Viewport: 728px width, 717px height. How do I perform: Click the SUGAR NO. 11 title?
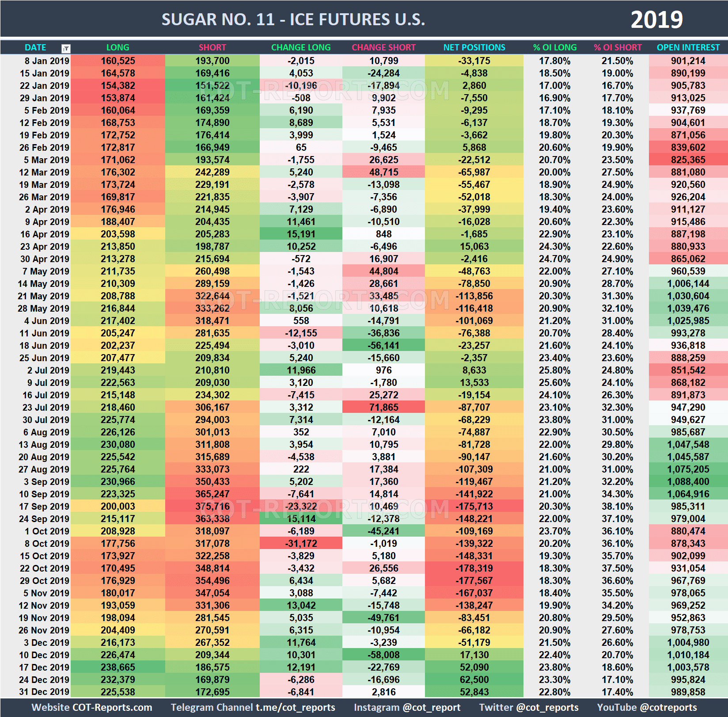pos(293,19)
